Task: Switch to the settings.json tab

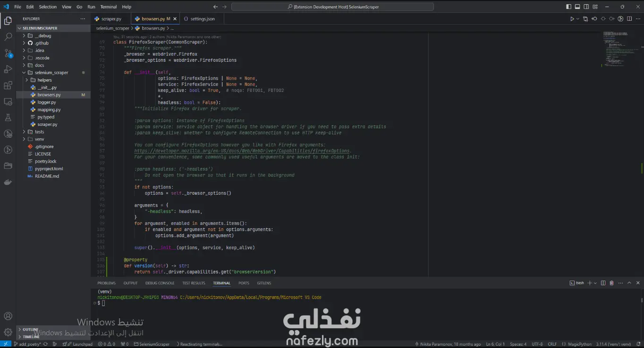Action: coord(203,19)
